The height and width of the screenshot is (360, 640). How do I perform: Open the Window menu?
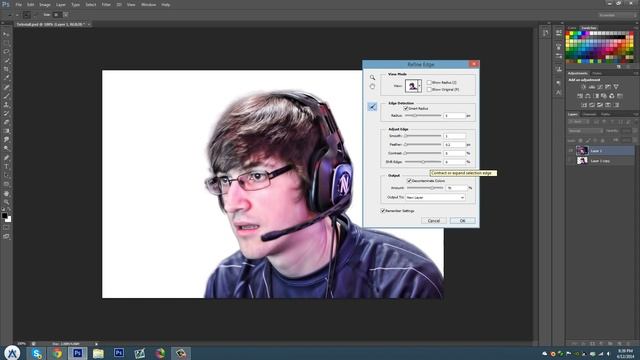148,4
